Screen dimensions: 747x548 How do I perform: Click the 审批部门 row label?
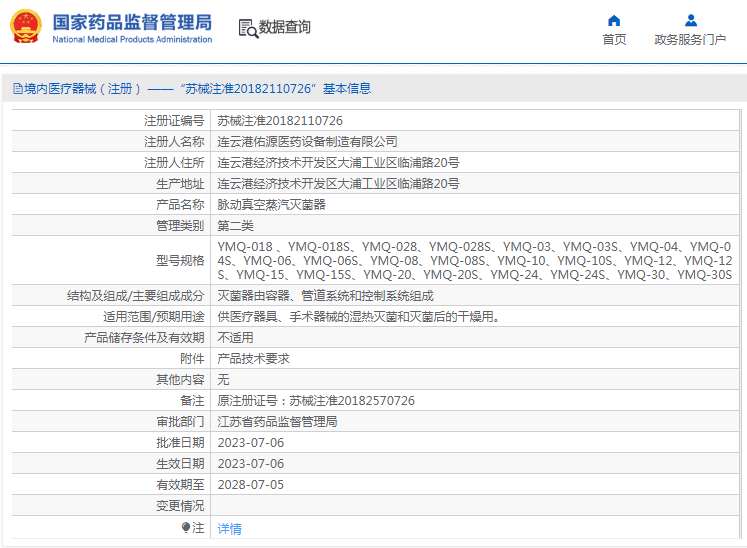click(x=180, y=422)
